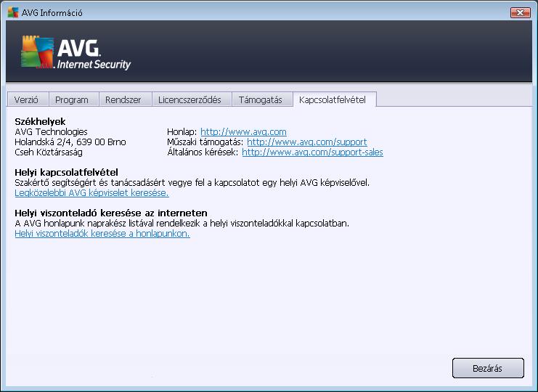Click the Bezárás button
The height and width of the screenshot is (392, 538).
488,368
